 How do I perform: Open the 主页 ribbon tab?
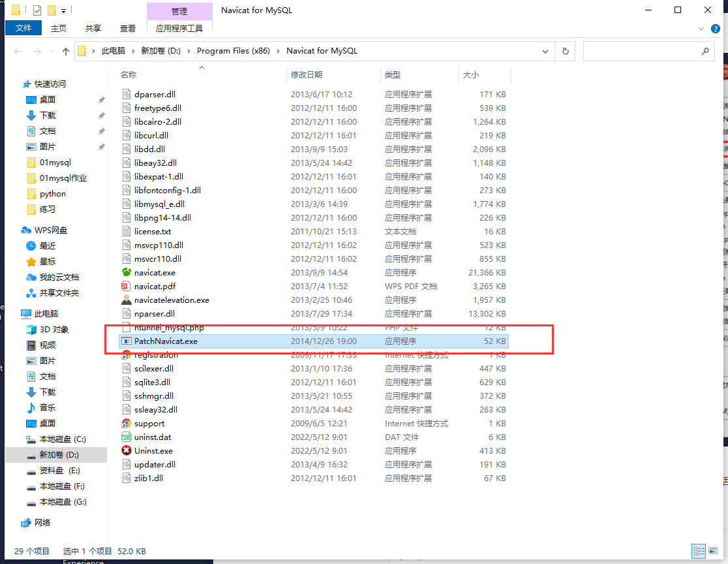(x=59, y=28)
